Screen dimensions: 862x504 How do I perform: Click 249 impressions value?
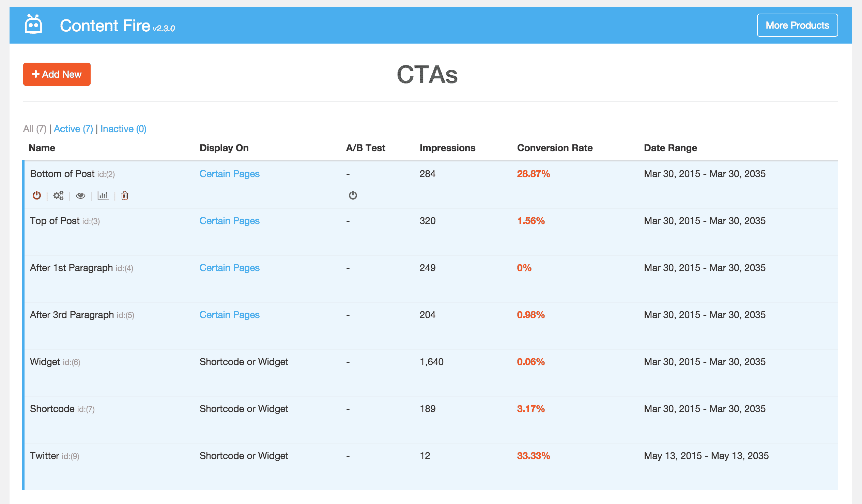pyautogui.click(x=428, y=268)
